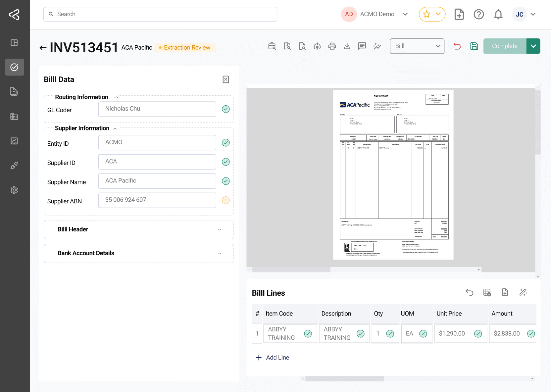Viewport: 551px width, 392px height.
Task: Toggle the UOM cell check mark
Action: 423,333
